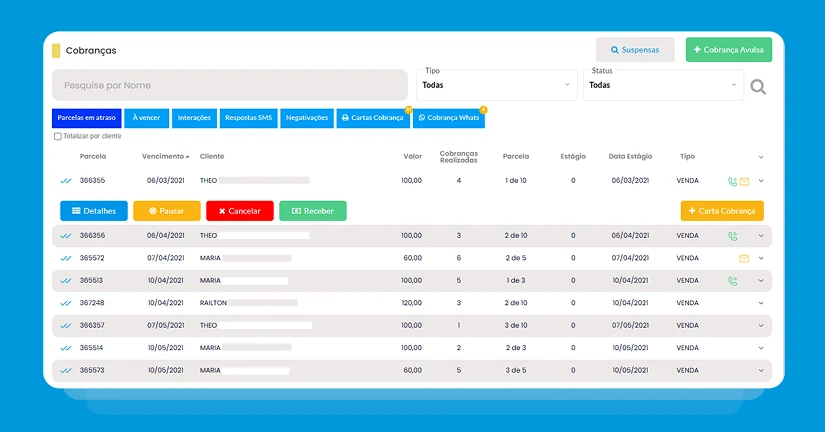Click the Pesquise por Nome search field

pos(229,85)
